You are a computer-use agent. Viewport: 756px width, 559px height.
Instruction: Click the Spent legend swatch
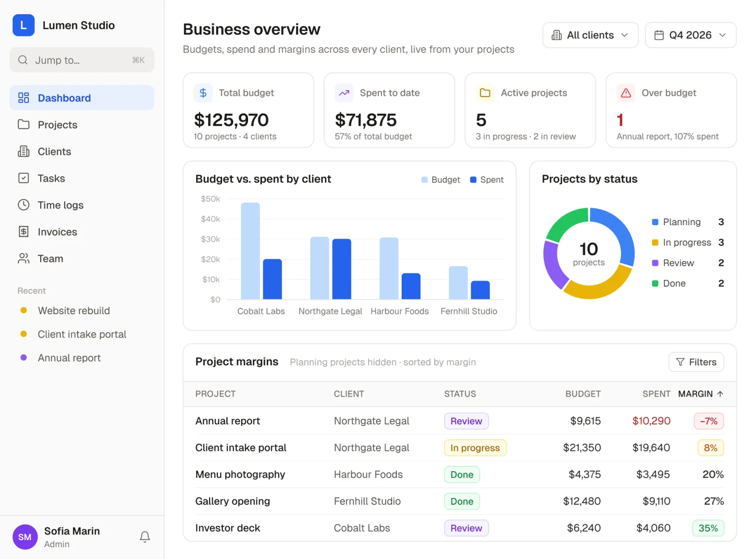click(473, 180)
